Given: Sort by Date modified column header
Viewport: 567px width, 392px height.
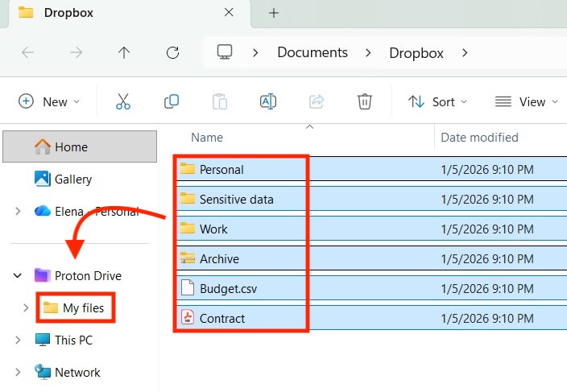Looking at the screenshot, I should [x=479, y=138].
